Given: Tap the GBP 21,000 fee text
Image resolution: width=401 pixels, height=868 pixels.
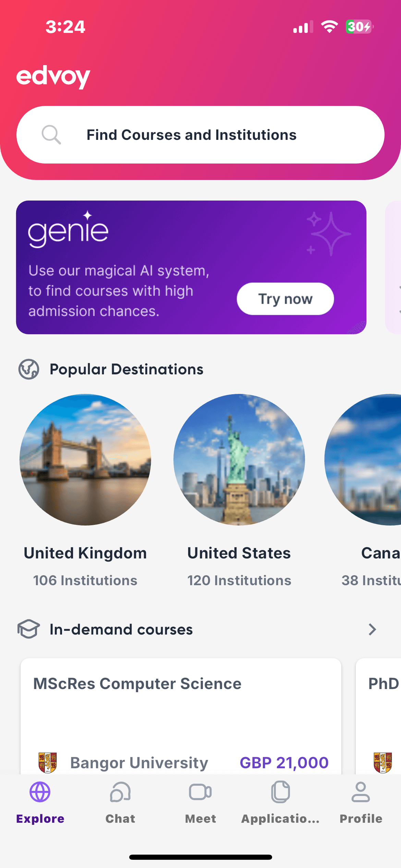Looking at the screenshot, I should pos(284,763).
